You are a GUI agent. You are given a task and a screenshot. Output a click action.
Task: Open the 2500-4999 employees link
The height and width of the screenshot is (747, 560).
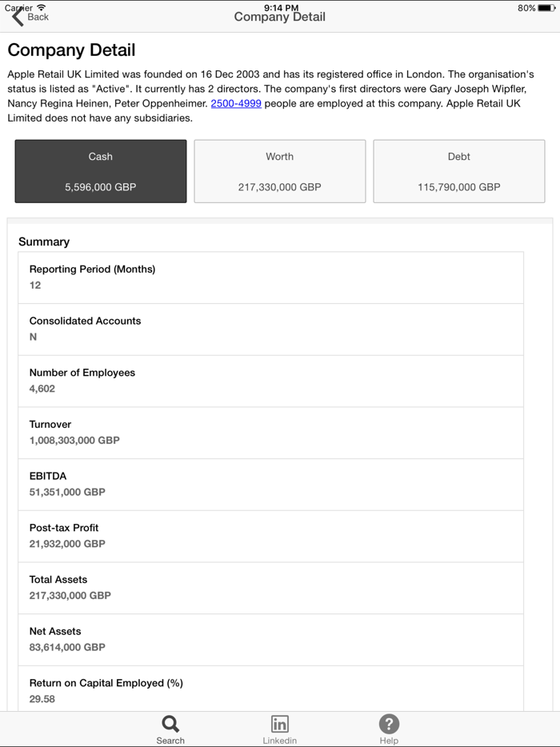[x=236, y=104]
